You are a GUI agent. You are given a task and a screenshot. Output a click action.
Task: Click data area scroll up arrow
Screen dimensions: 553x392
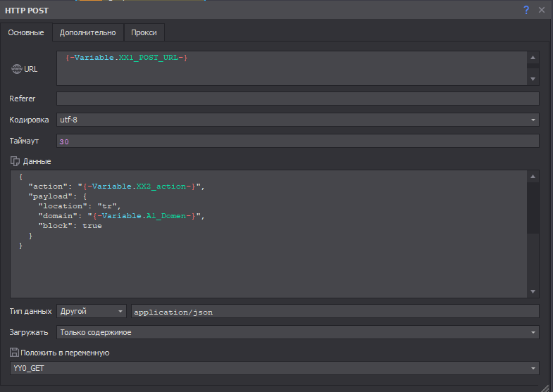coord(533,177)
